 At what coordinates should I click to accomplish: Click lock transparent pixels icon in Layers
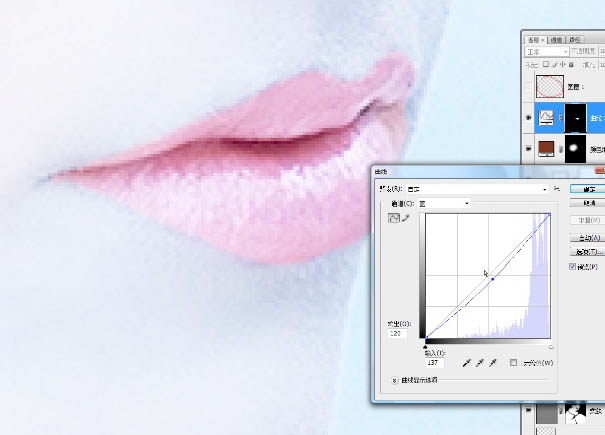[x=546, y=64]
